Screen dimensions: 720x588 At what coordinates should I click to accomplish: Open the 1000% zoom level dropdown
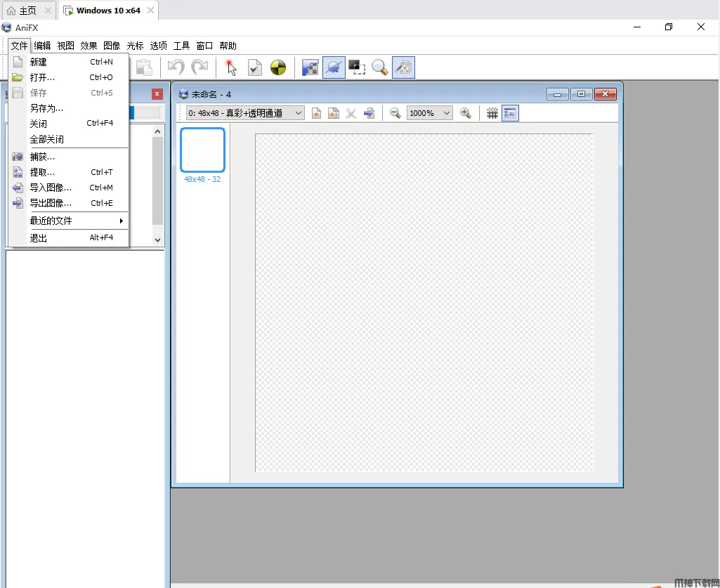(429, 113)
